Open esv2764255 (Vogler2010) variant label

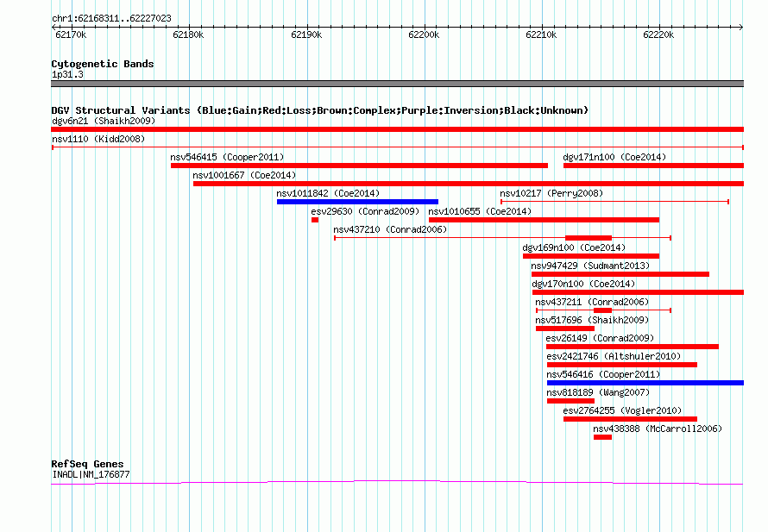pos(622,410)
